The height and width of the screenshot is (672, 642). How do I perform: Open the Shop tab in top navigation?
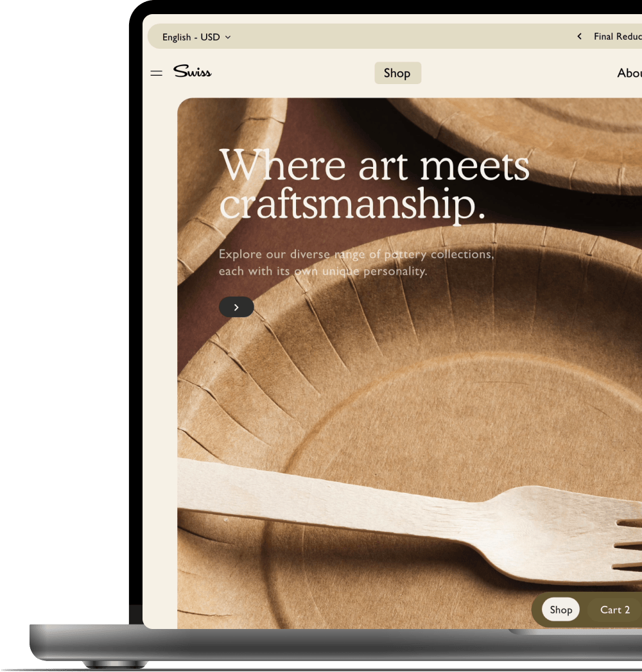[397, 73]
